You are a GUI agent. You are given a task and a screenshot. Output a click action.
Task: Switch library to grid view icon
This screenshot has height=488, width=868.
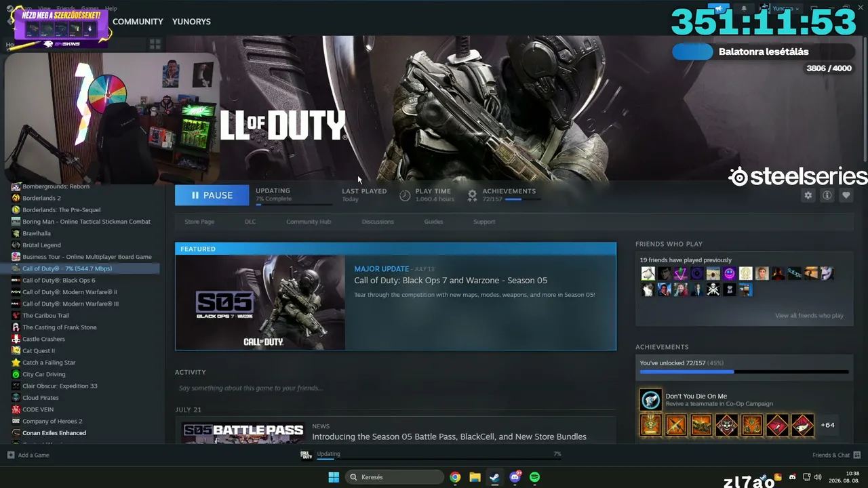(x=155, y=44)
